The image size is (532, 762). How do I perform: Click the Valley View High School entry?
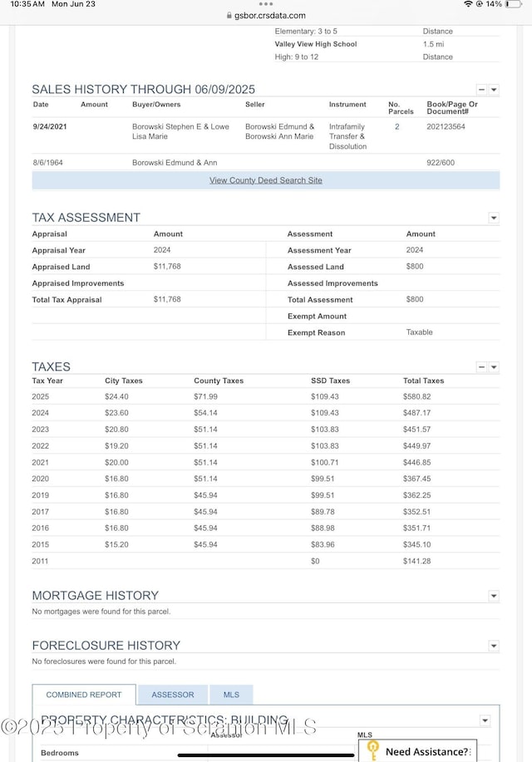(316, 44)
